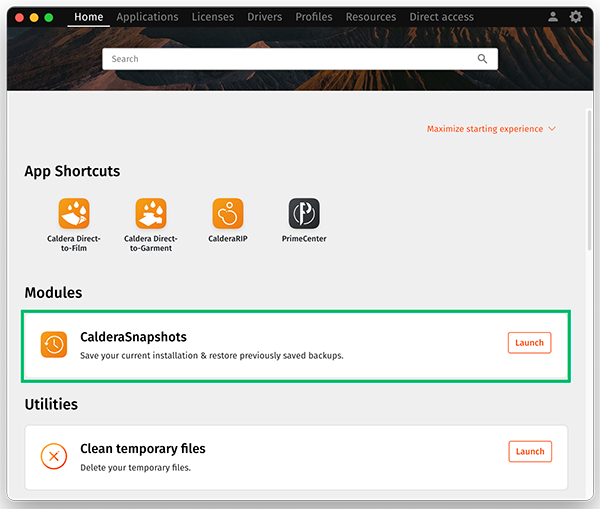Viewport: 600px width, 509px height.
Task: Open the settings gear icon
Action: coord(576,16)
